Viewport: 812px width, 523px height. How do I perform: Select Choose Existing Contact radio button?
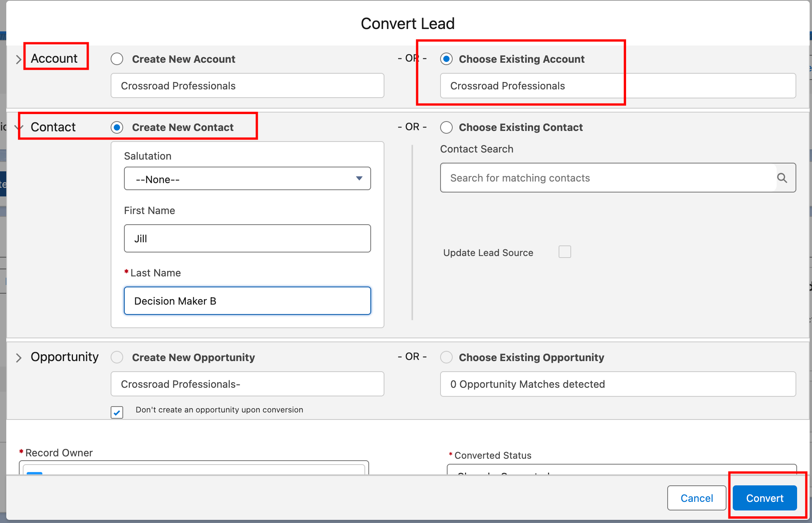(446, 127)
